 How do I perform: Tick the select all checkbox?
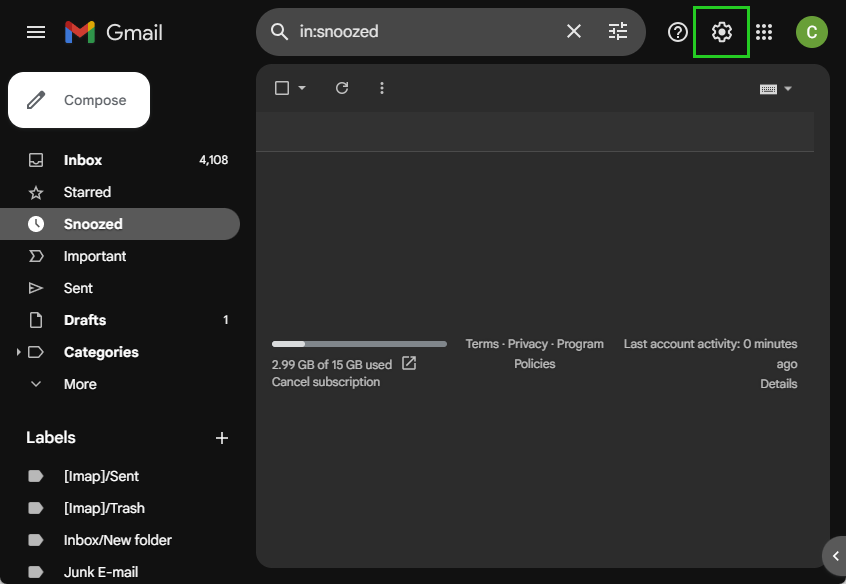coord(282,88)
